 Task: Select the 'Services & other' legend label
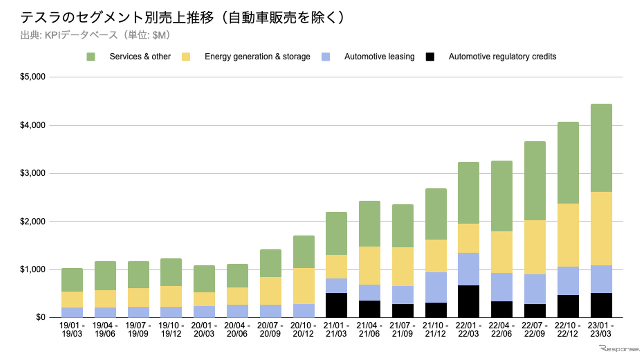pyautogui.click(x=140, y=57)
